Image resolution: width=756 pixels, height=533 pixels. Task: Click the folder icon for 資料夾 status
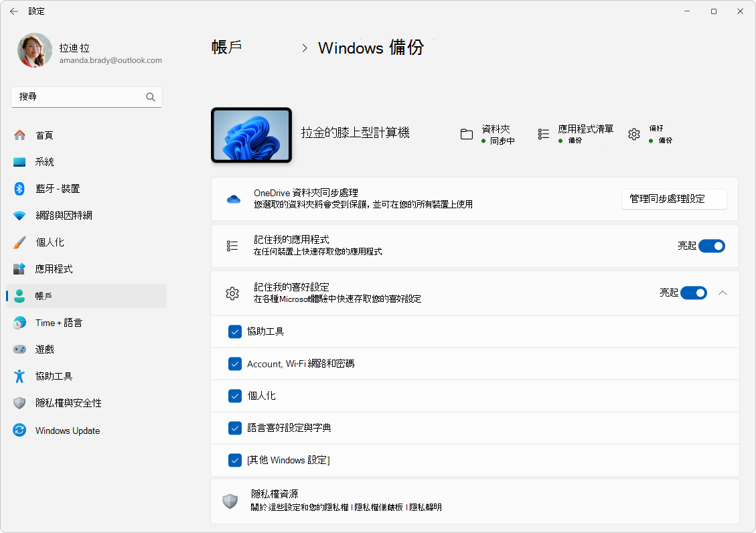point(467,134)
